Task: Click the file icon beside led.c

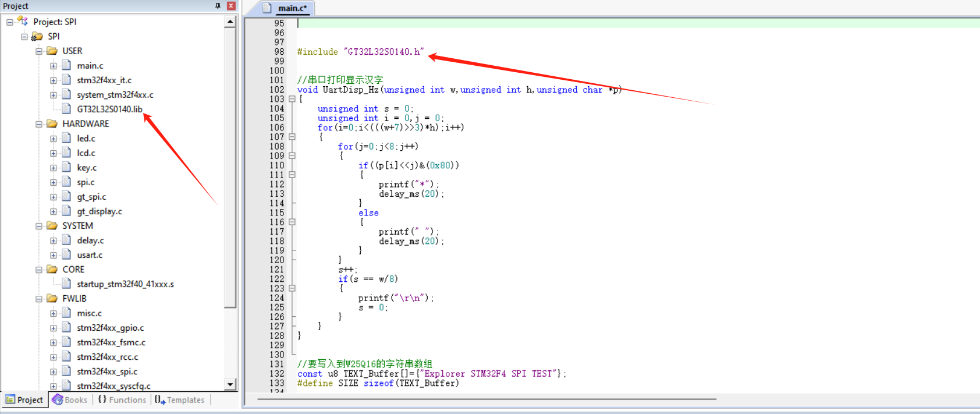Action: click(66, 138)
